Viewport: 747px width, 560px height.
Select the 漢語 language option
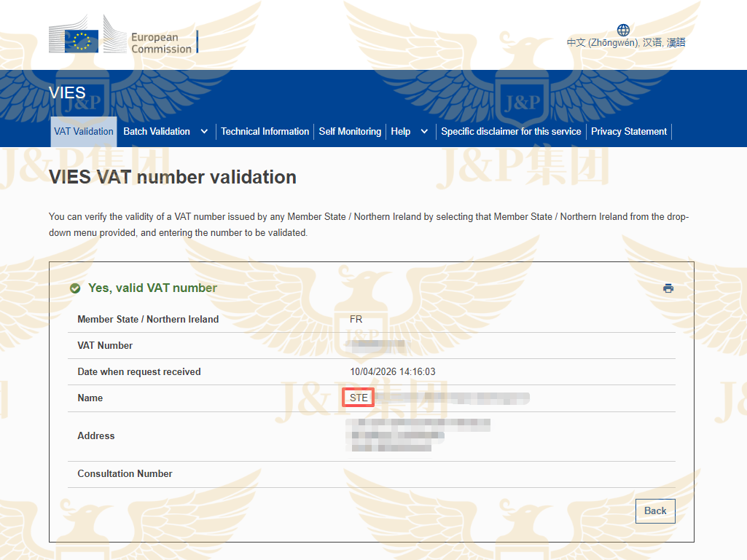pos(676,42)
